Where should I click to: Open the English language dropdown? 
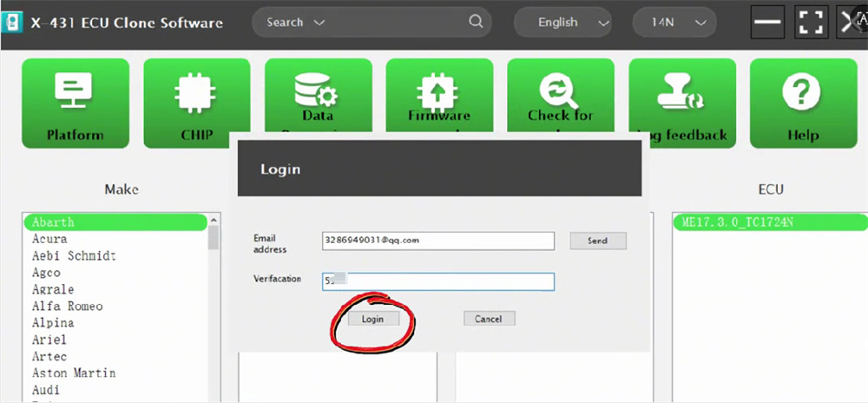[564, 23]
